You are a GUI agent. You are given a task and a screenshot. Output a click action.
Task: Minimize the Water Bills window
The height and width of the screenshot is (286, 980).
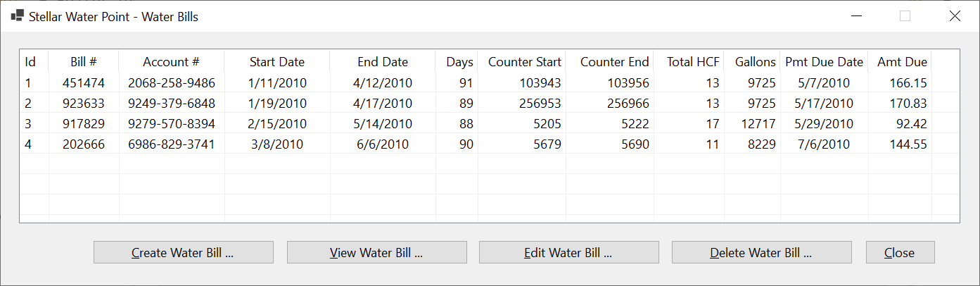point(856,16)
